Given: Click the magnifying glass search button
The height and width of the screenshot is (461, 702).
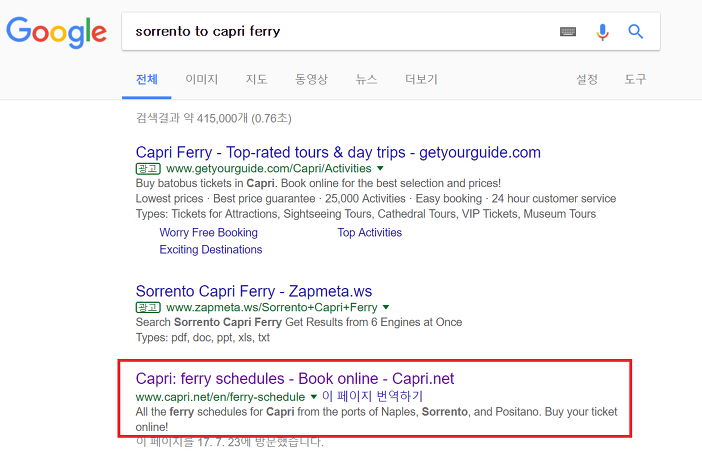Looking at the screenshot, I should coord(635,31).
